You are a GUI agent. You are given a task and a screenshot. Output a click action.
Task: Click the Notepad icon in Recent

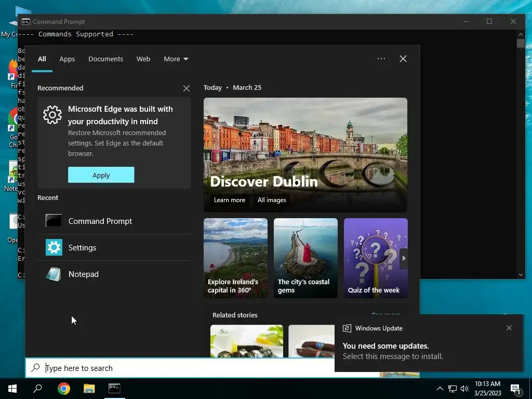tap(54, 274)
